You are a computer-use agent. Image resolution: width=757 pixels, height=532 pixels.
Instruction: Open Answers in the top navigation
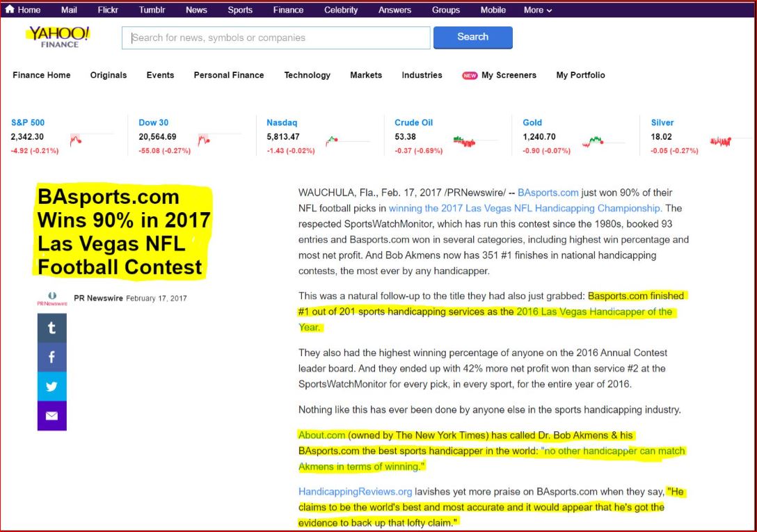[x=395, y=10]
